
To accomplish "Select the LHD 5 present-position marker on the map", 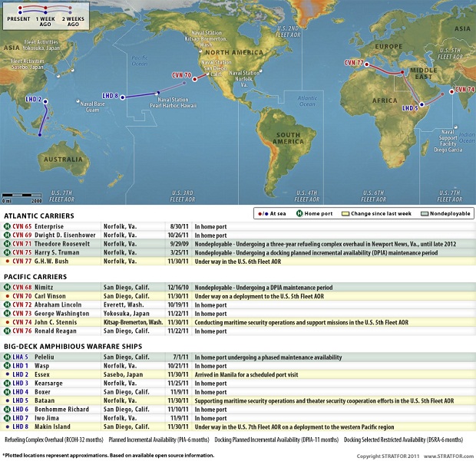I will coord(421,104).
